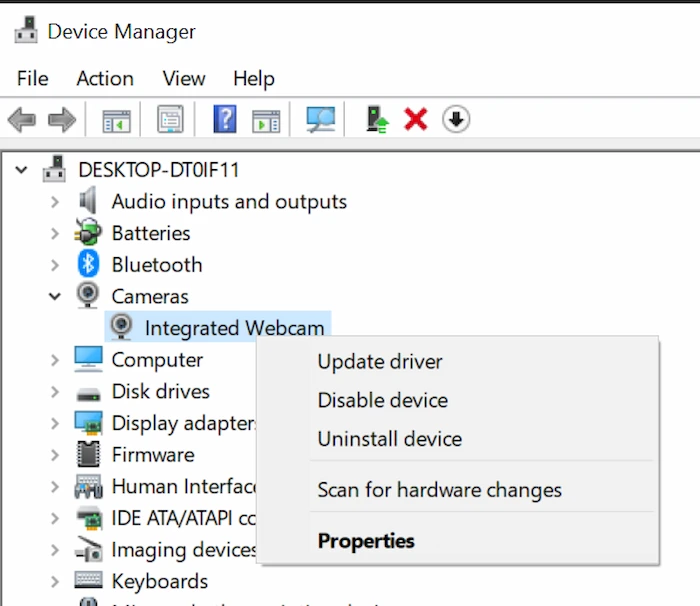Open the Properties sheet toolbar icon
The height and width of the screenshot is (606, 700).
pyautogui.click(x=170, y=119)
